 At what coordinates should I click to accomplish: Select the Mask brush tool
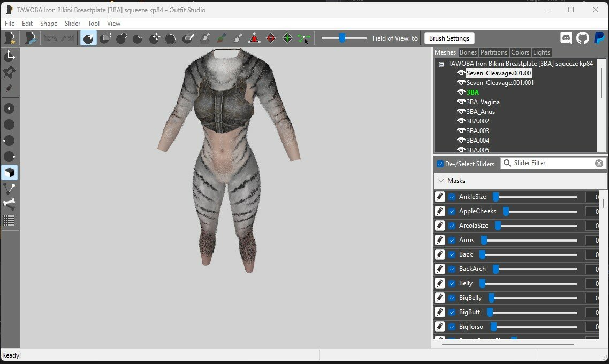tap(105, 38)
